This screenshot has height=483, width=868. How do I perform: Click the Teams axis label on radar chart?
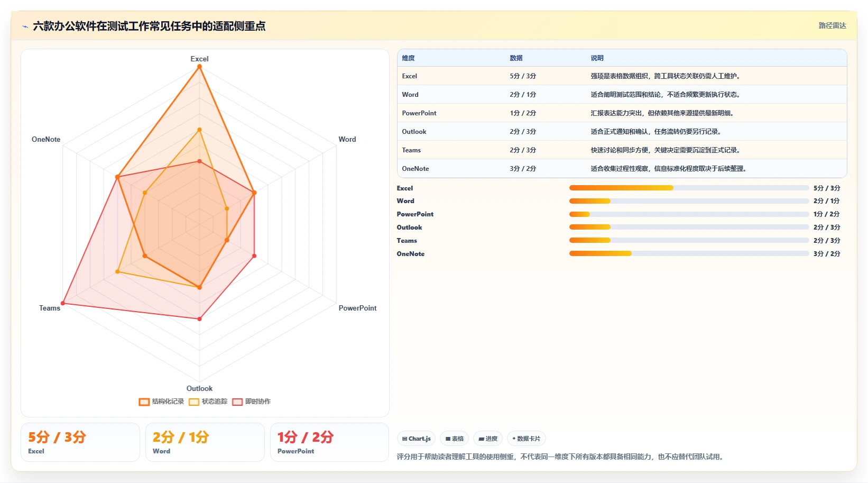50,308
